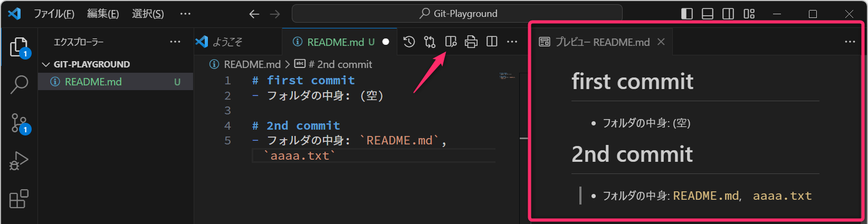Viewport: 868px width, 224px height.
Task: Open the preview pane more actions menu
Action: point(850,42)
